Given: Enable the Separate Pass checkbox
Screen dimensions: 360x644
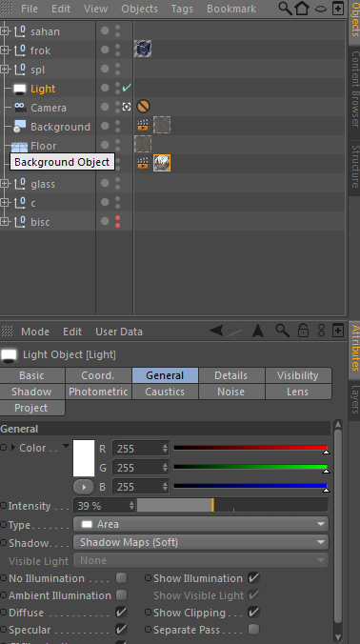Looking at the screenshot, I should (253, 629).
